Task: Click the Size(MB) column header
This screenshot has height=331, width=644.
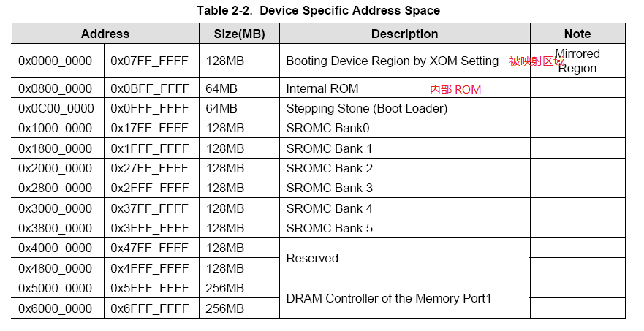Action: click(239, 34)
